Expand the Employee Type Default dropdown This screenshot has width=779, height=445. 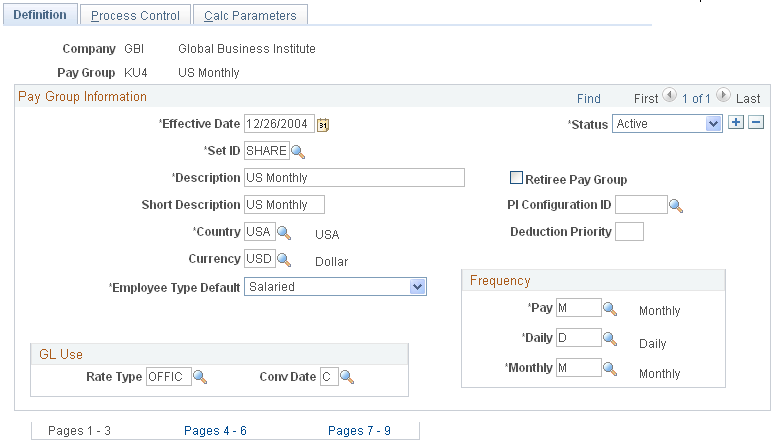[x=335, y=287]
